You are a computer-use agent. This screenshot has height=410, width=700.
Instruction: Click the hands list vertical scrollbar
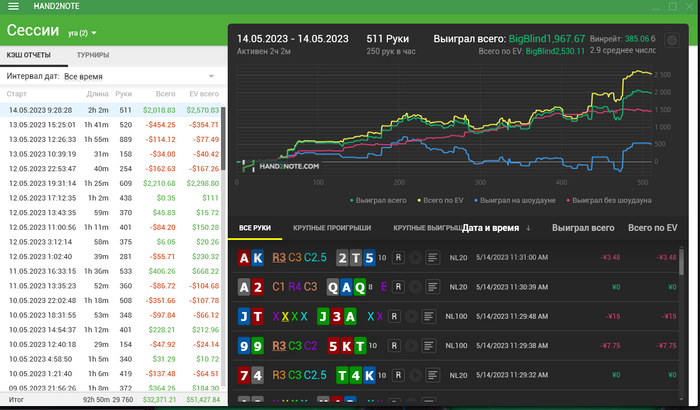[x=681, y=262]
